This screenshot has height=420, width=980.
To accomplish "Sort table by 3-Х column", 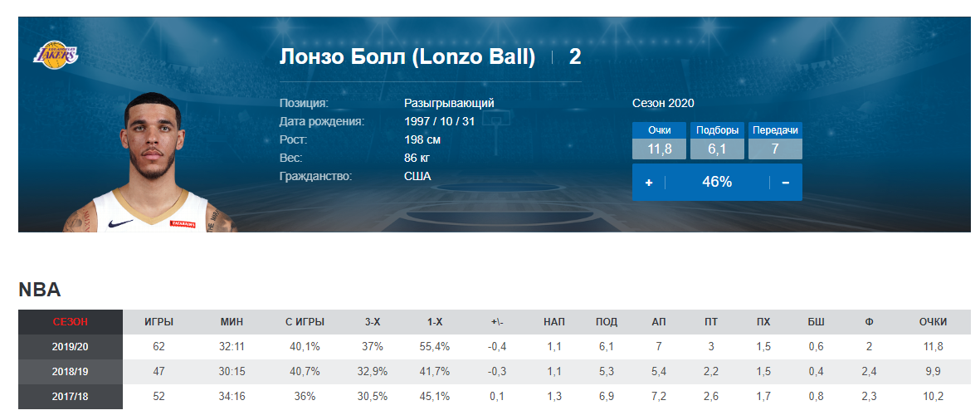I will coord(373,322).
